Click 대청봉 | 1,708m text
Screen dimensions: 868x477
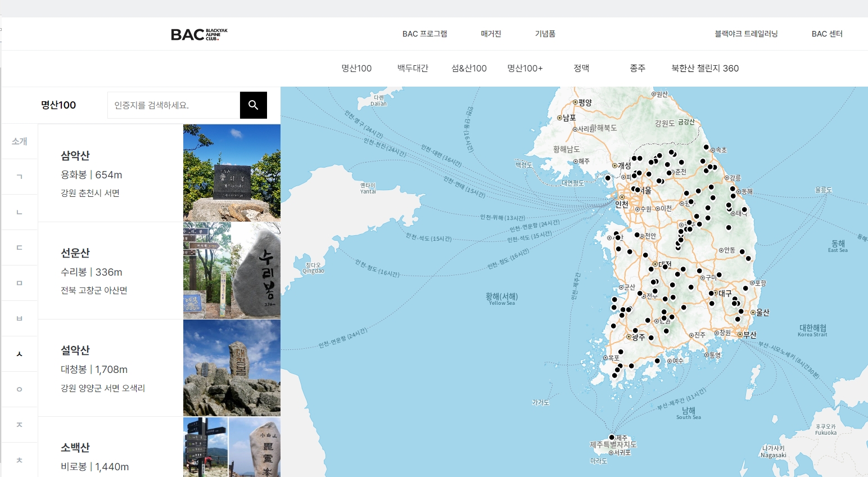point(94,370)
